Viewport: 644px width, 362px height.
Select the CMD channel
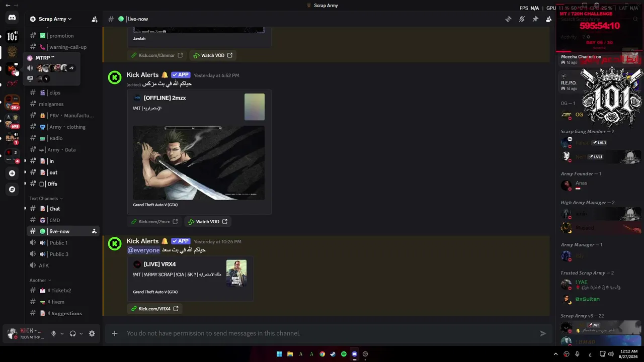coord(62,220)
